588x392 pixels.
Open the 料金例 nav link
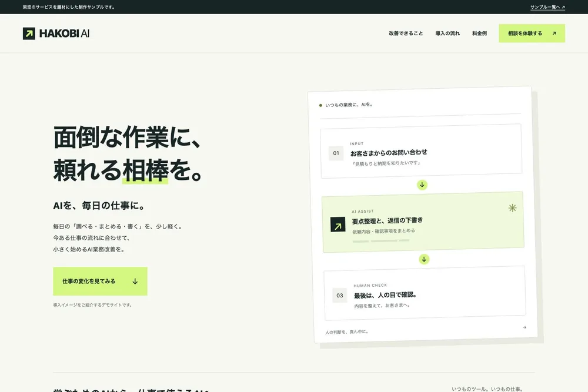[x=479, y=33]
